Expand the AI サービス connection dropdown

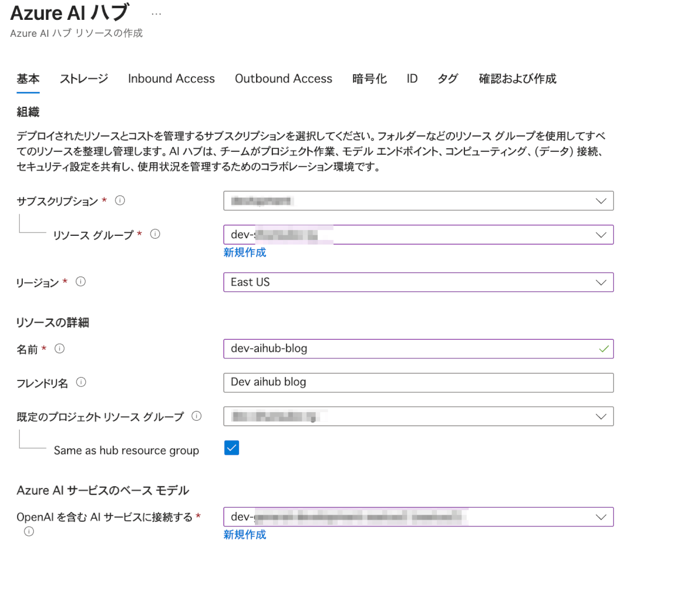click(418, 517)
